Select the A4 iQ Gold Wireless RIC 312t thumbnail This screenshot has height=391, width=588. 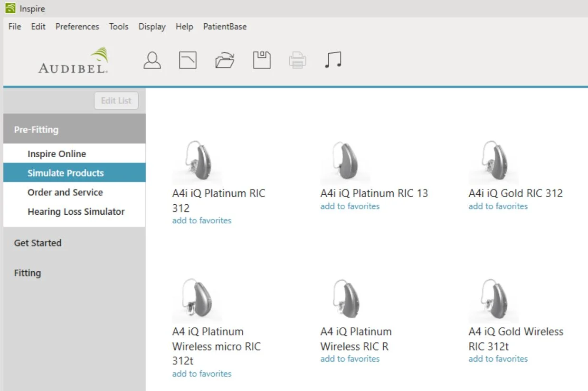click(493, 300)
